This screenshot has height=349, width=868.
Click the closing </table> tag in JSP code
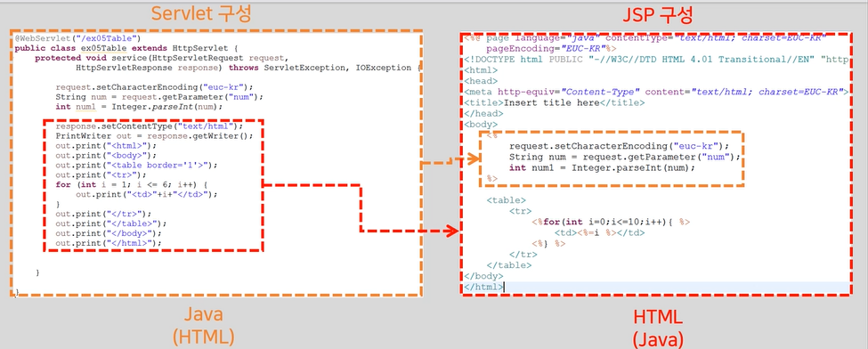click(x=508, y=265)
